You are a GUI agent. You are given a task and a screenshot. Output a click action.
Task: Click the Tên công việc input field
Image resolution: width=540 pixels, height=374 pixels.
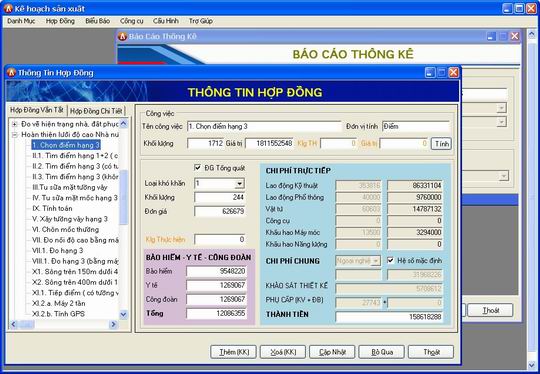264,126
